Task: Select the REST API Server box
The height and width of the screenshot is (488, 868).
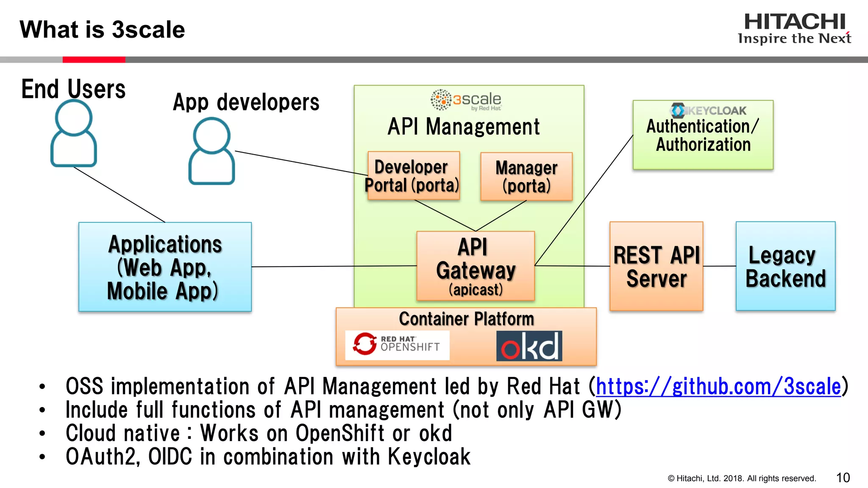Action: [x=657, y=266]
